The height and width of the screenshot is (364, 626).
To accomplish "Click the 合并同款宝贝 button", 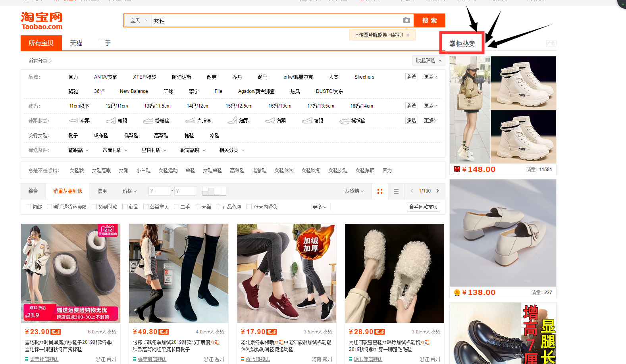I will pos(423,207).
